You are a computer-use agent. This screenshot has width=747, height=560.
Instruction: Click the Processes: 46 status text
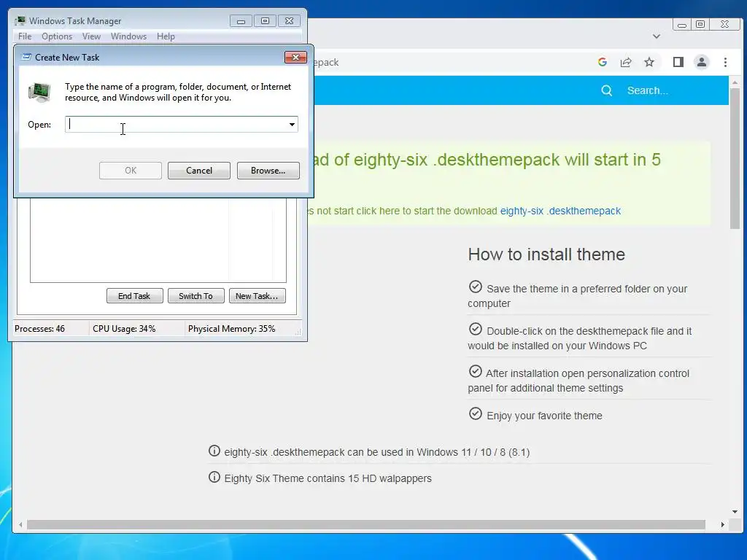point(39,329)
